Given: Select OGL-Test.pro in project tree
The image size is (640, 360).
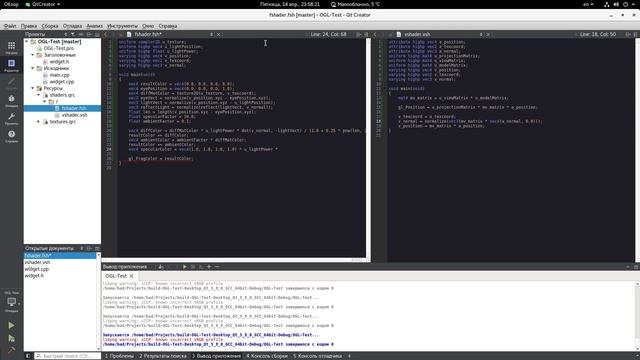Looking at the screenshot, I should click(x=59, y=48).
